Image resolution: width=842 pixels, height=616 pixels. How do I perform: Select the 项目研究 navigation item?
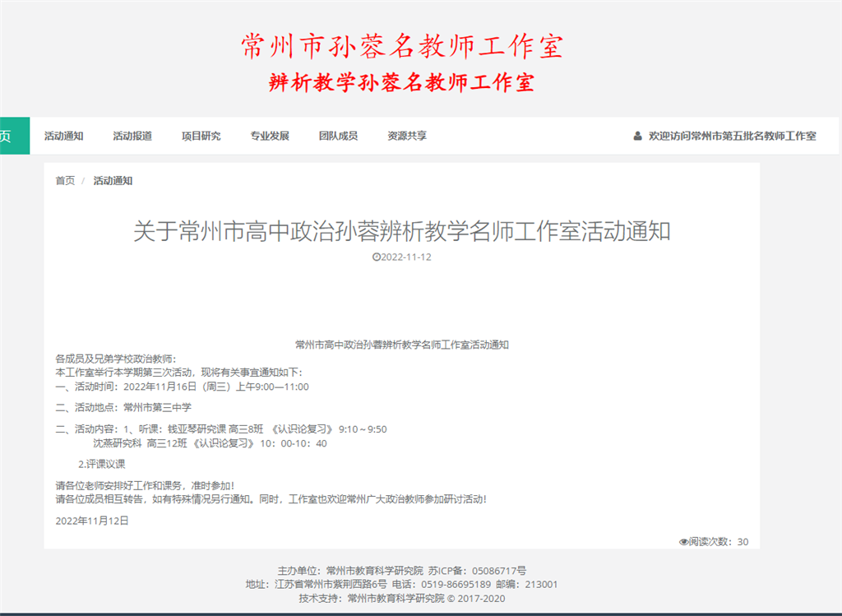click(201, 137)
